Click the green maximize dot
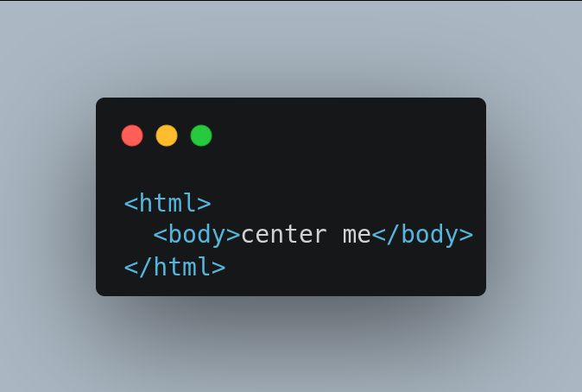This screenshot has height=392, width=582. [201, 136]
